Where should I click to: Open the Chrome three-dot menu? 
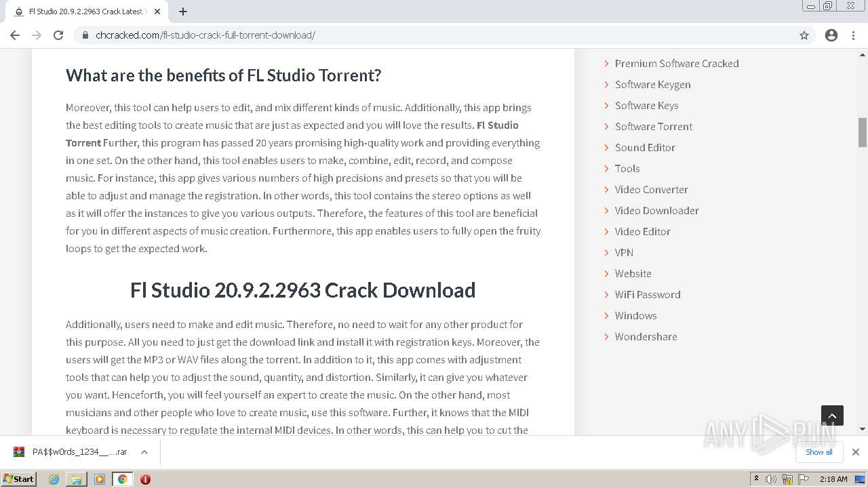(x=853, y=35)
